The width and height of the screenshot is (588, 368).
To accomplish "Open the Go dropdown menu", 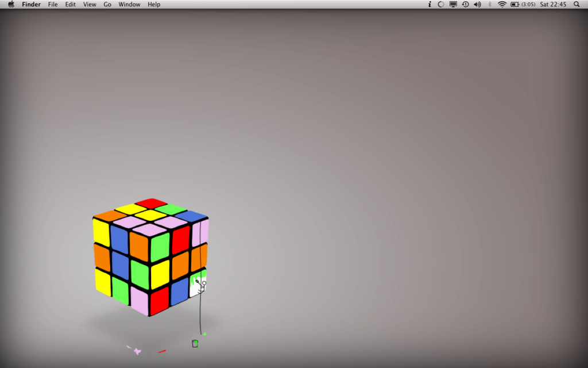I will (107, 5).
